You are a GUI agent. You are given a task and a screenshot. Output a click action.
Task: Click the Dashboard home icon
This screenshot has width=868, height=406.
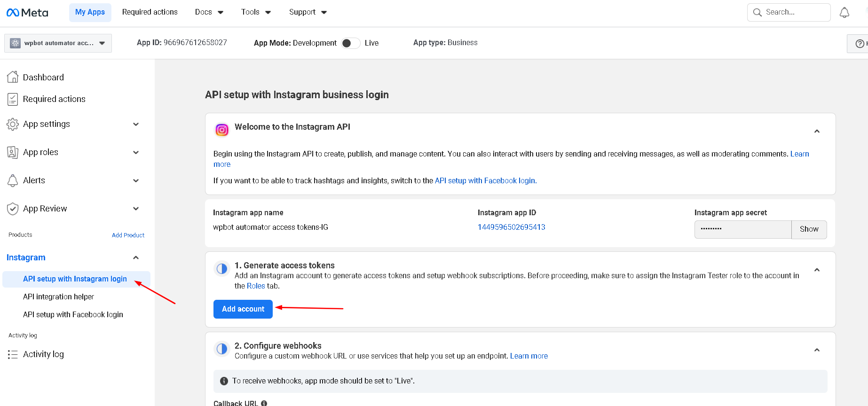pyautogui.click(x=13, y=77)
